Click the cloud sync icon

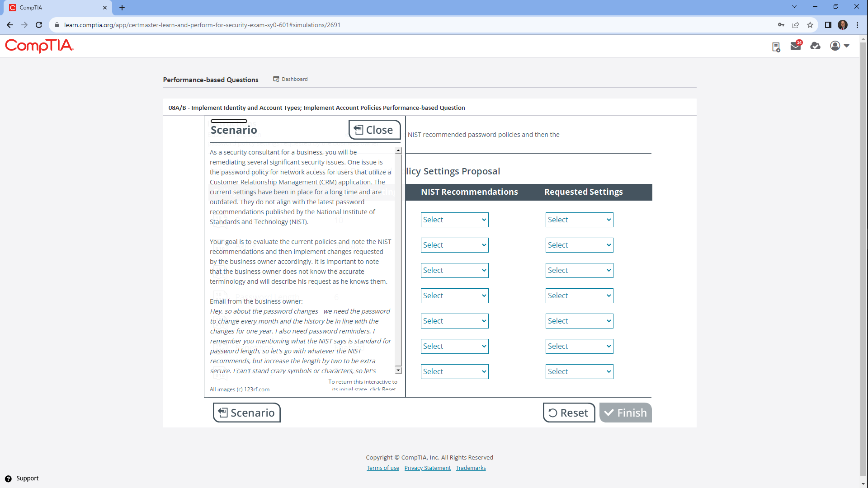pos(815,46)
